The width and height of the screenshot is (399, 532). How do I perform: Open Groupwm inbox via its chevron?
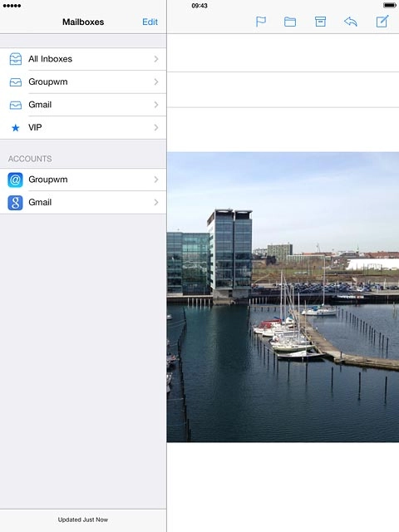[x=156, y=81]
